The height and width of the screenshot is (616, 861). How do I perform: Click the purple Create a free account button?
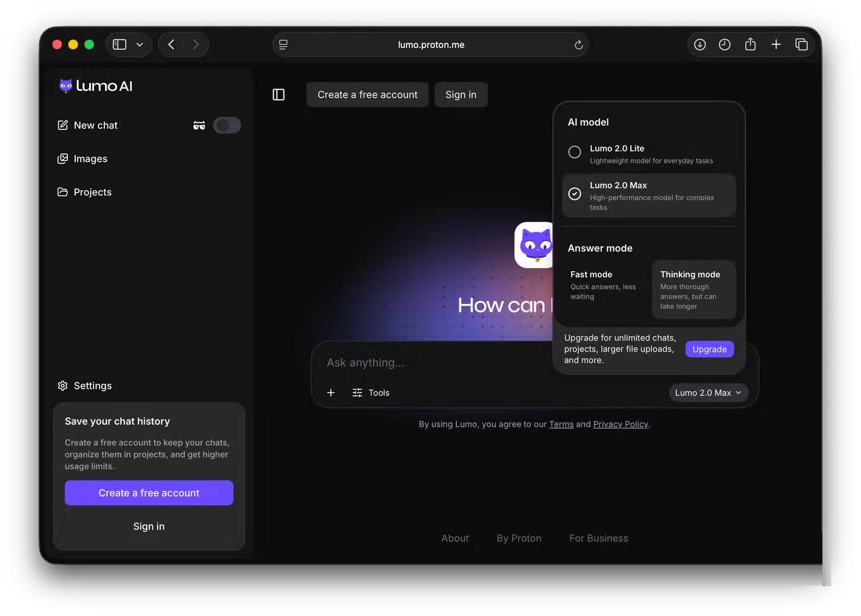[149, 493]
